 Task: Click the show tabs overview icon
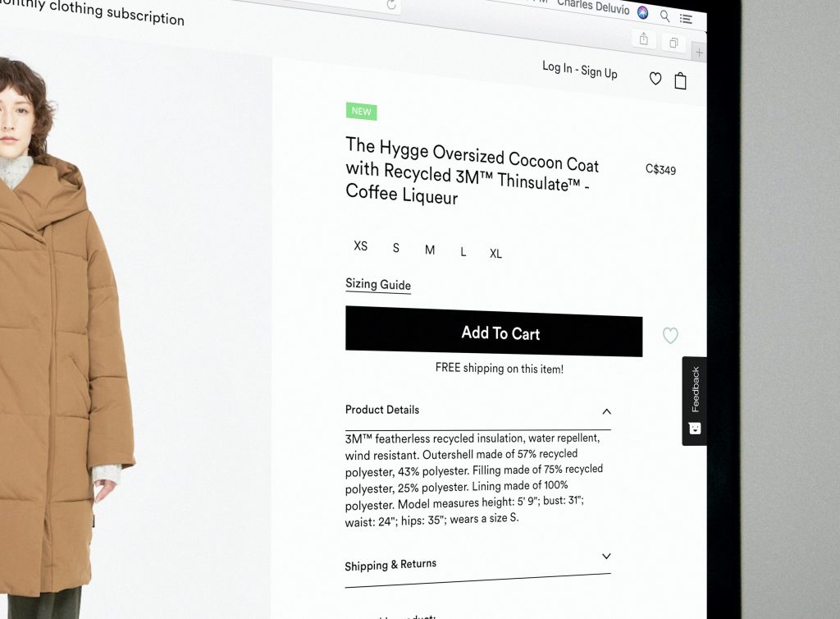click(x=674, y=43)
